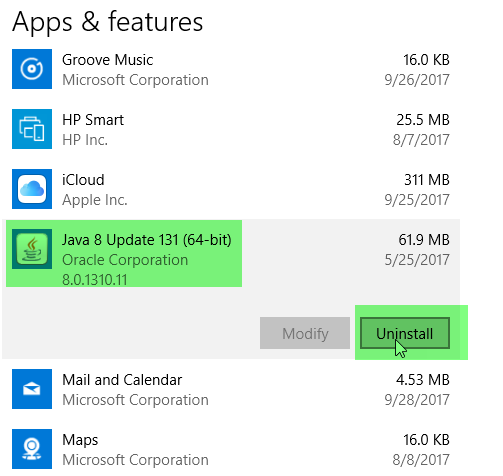Select the Groove Music list entry
This screenshot has height=476, width=503.
coord(231,69)
